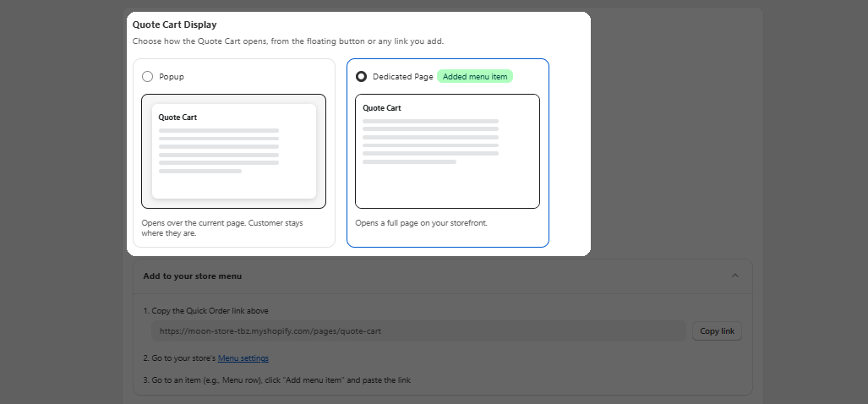Click step "1. Copy the Quick Order link above"
The image size is (868, 404).
pos(205,311)
